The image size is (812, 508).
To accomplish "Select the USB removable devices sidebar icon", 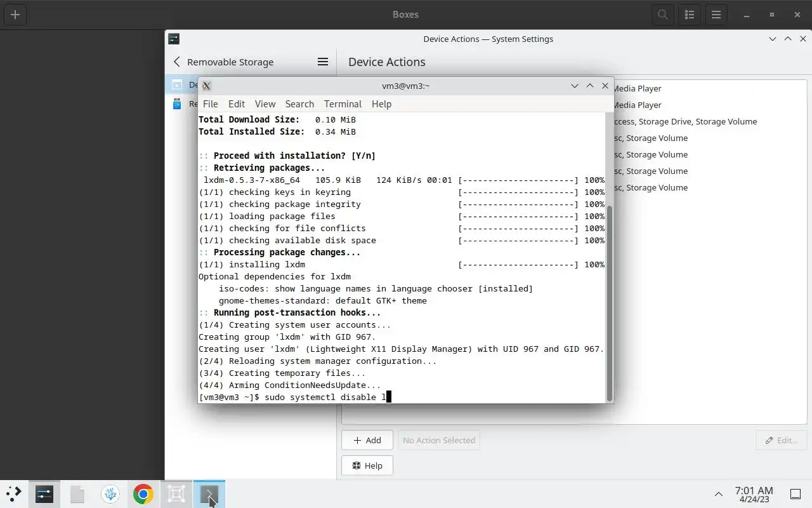I will 177,104.
